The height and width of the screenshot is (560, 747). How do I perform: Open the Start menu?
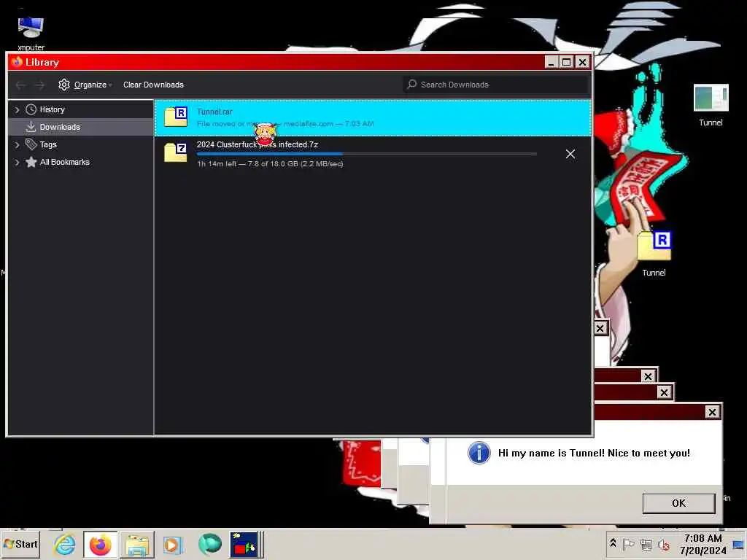click(20, 544)
